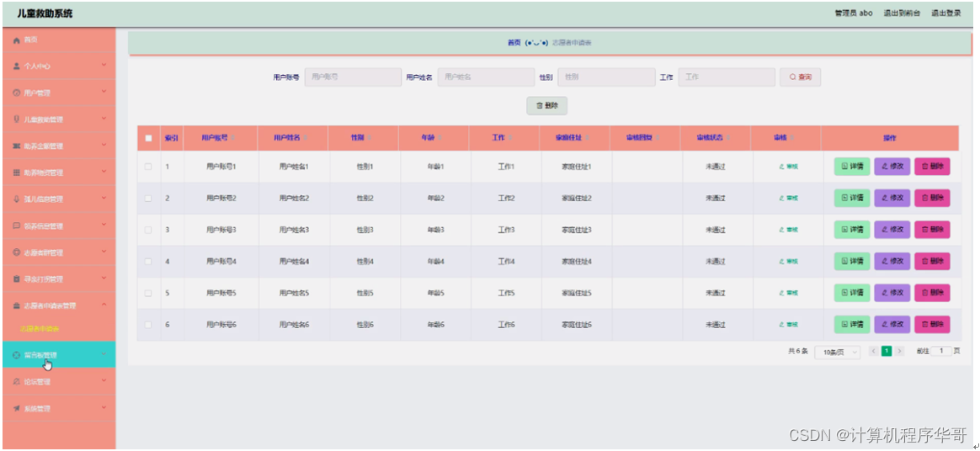This screenshot has height=451, width=980.
Task: Sort by 性别 column sort icon
Action: pyautogui.click(x=369, y=138)
